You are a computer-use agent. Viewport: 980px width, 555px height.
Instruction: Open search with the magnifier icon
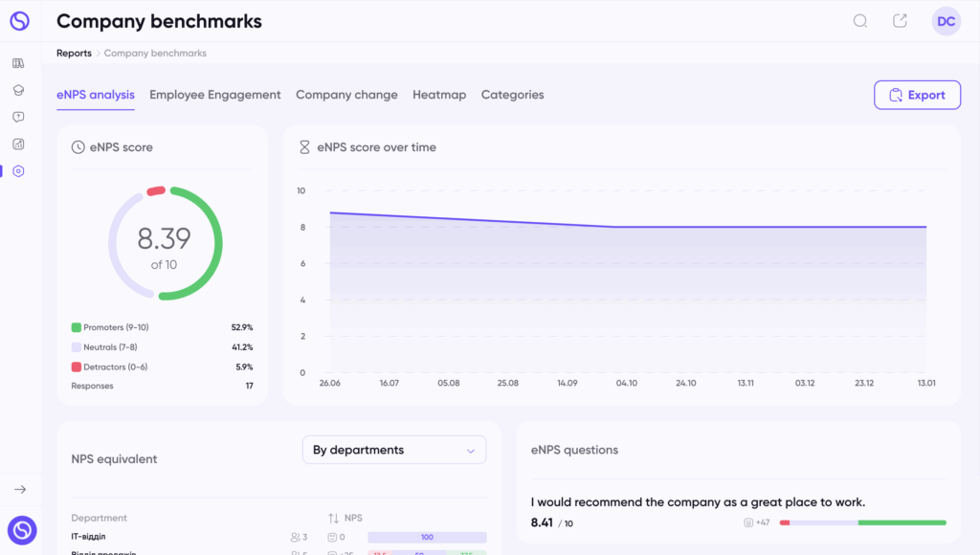tap(860, 21)
